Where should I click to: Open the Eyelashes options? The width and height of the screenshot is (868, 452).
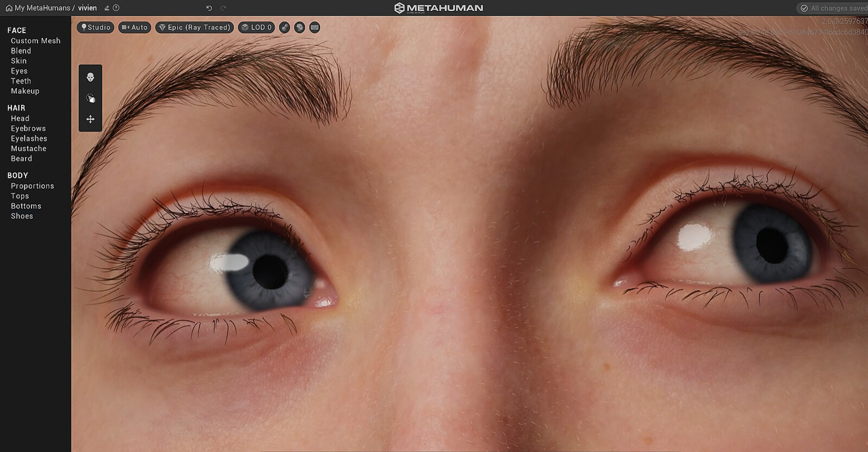[29, 139]
